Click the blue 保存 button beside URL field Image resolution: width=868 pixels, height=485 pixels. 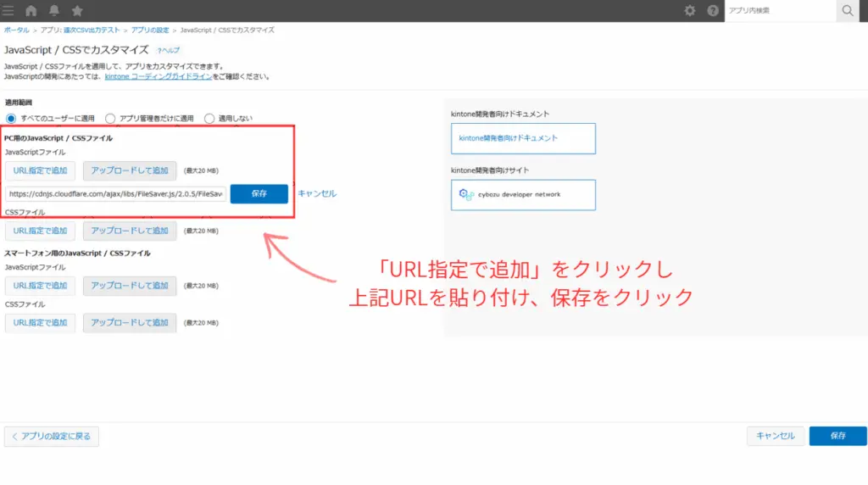259,194
